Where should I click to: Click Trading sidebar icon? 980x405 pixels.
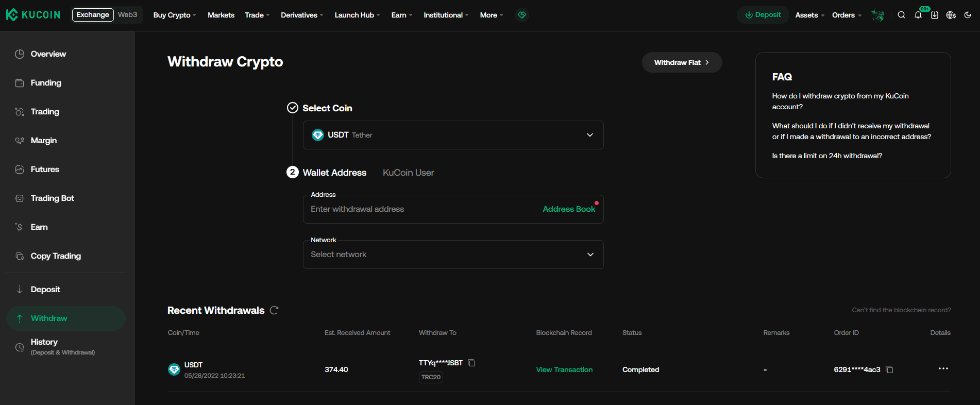(x=20, y=112)
